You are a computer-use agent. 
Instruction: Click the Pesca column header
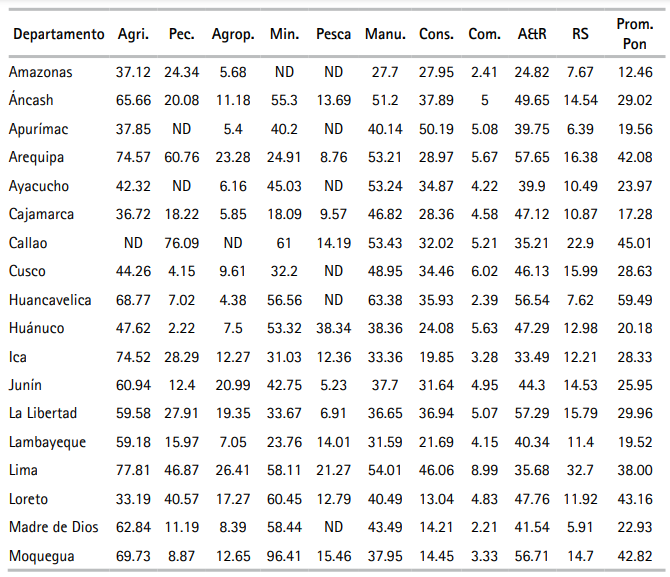coord(333,35)
